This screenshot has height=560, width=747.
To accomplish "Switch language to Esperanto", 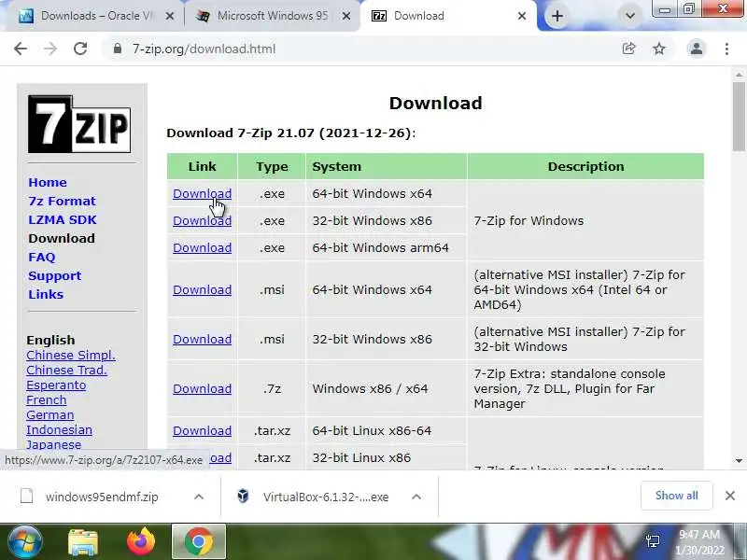I will 56,385.
